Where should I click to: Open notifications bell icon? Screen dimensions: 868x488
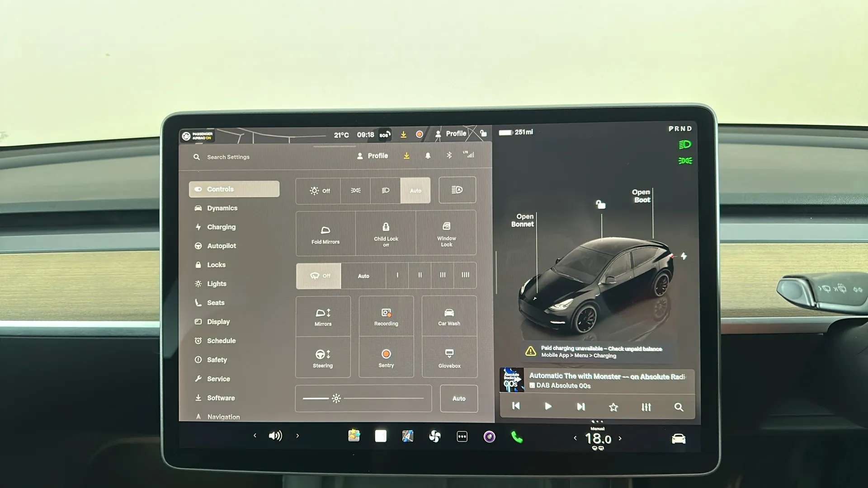[x=428, y=156]
